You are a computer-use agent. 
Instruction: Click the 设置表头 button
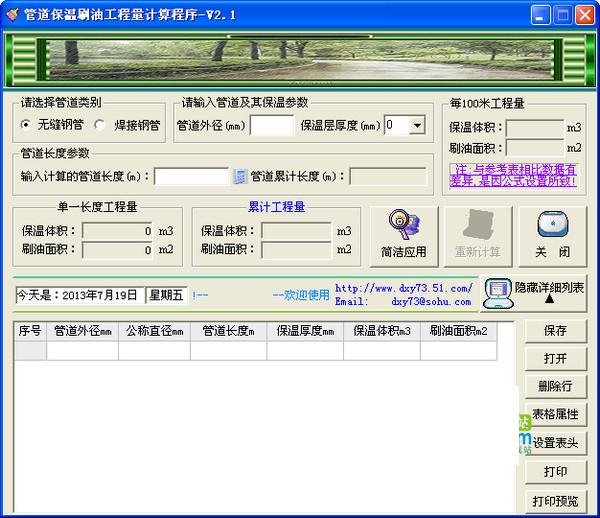[x=555, y=442]
